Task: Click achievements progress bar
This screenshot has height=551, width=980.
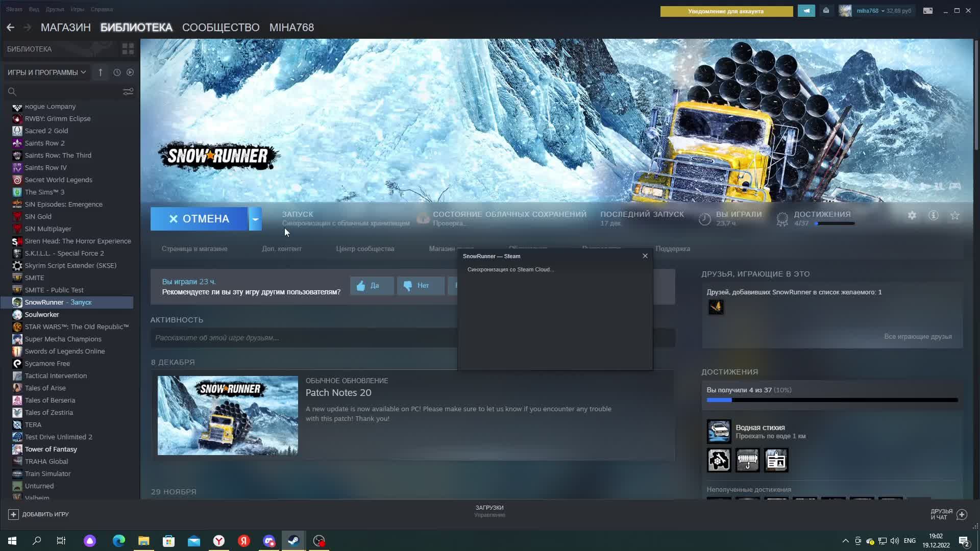Action: coord(832,400)
